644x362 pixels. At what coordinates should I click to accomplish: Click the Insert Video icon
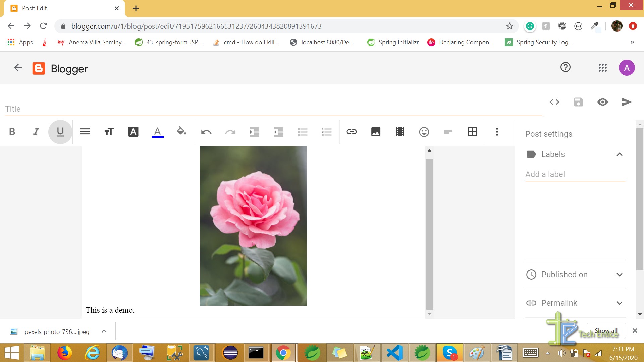(399, 131)
